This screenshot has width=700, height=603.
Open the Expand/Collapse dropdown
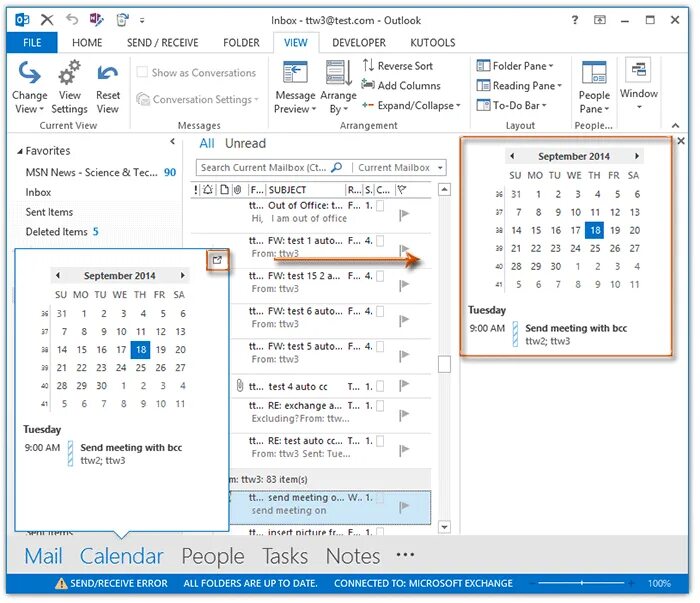(x=411, y=105)
